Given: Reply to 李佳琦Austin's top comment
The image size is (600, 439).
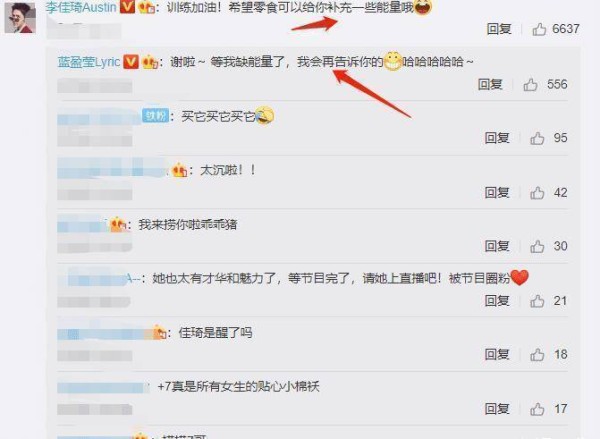Looking at the screenshot, I should point(499,29).
